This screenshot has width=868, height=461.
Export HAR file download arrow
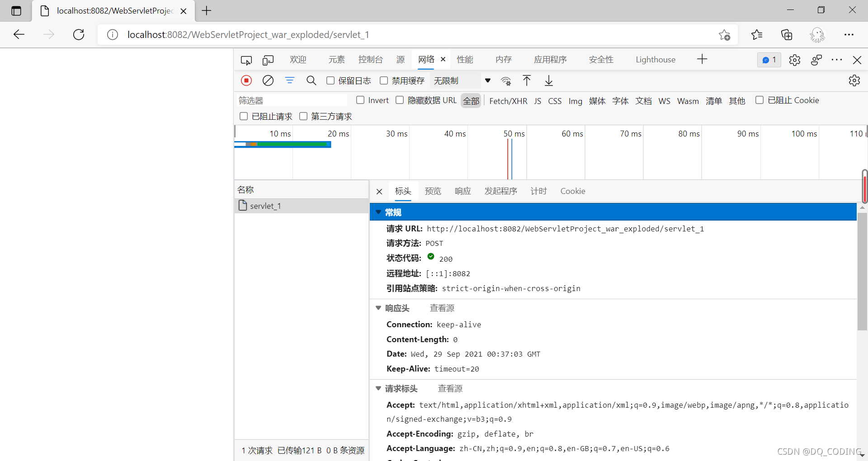(549, 80)
